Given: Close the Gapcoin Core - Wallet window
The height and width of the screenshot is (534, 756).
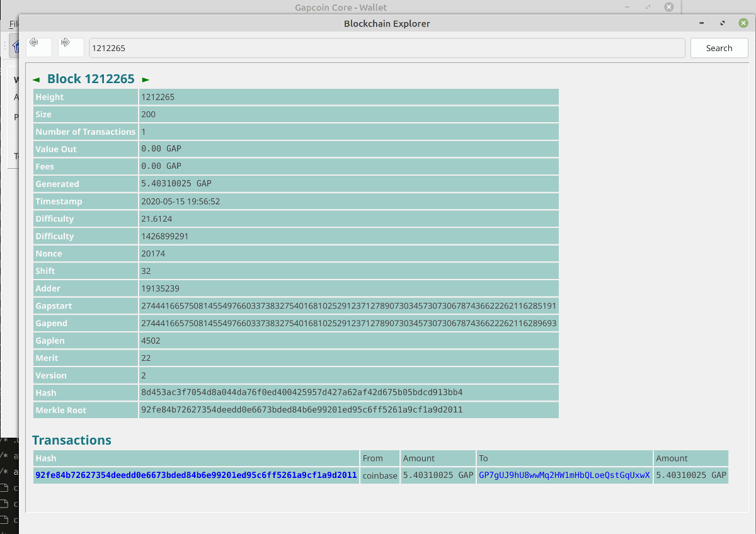Looking at the screenshot, I should click(x=669, y=7).
